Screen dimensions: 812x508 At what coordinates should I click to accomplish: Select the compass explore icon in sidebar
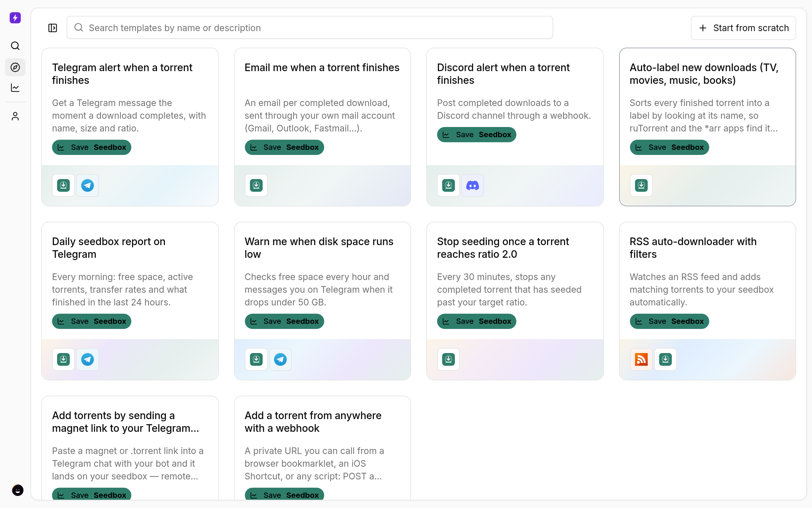tap(15, 67)
